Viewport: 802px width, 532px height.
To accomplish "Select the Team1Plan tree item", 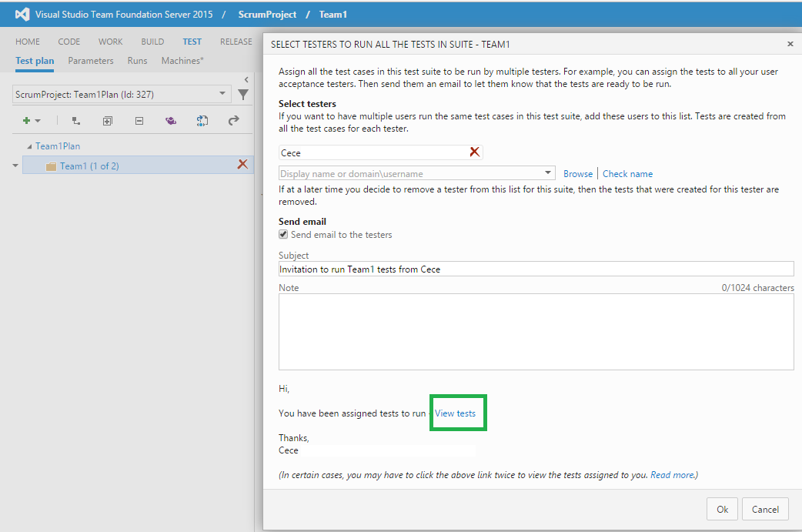I will click(58, 146).
